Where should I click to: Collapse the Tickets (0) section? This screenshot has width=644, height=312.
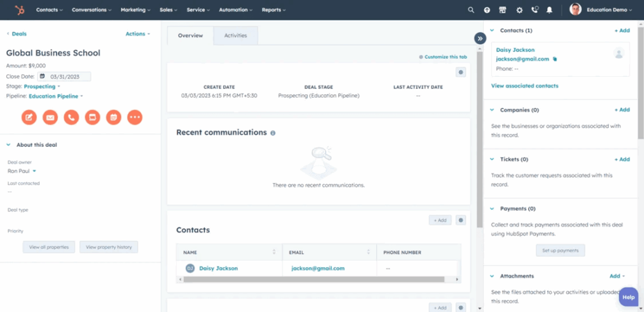click(492, 159)
